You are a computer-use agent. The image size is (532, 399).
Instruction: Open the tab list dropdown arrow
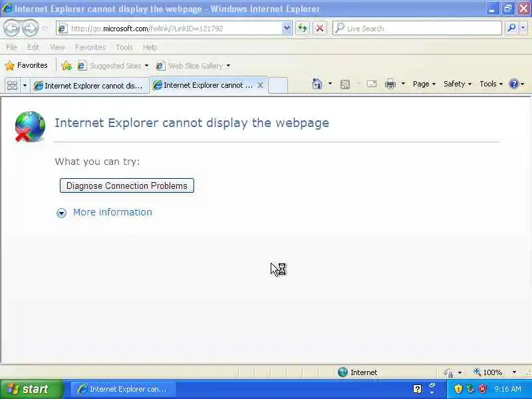click(25, 86)
